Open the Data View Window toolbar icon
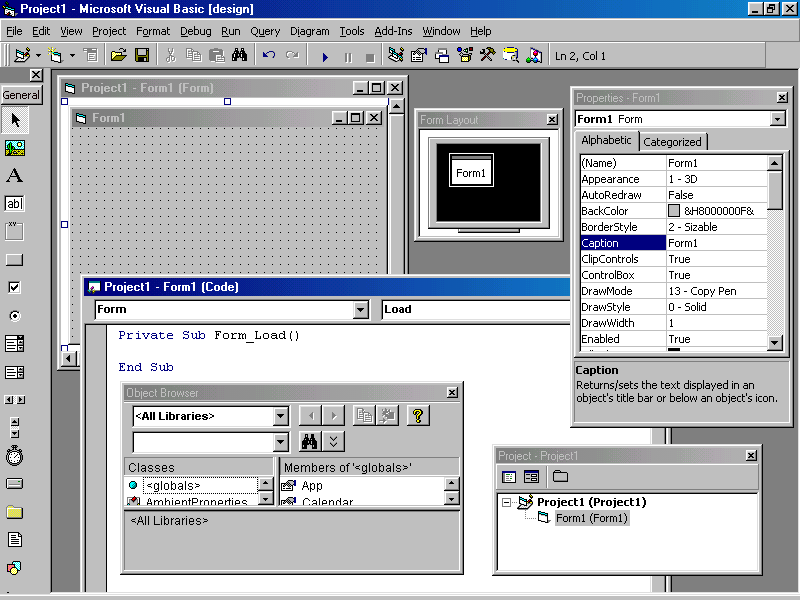The image size is (800, 600). point(511,55)
